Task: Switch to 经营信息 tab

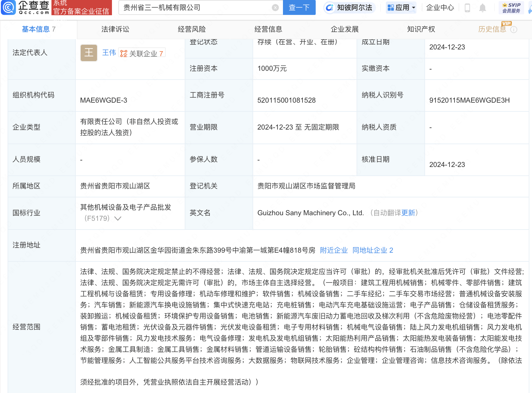Action: tap(268, 29)
